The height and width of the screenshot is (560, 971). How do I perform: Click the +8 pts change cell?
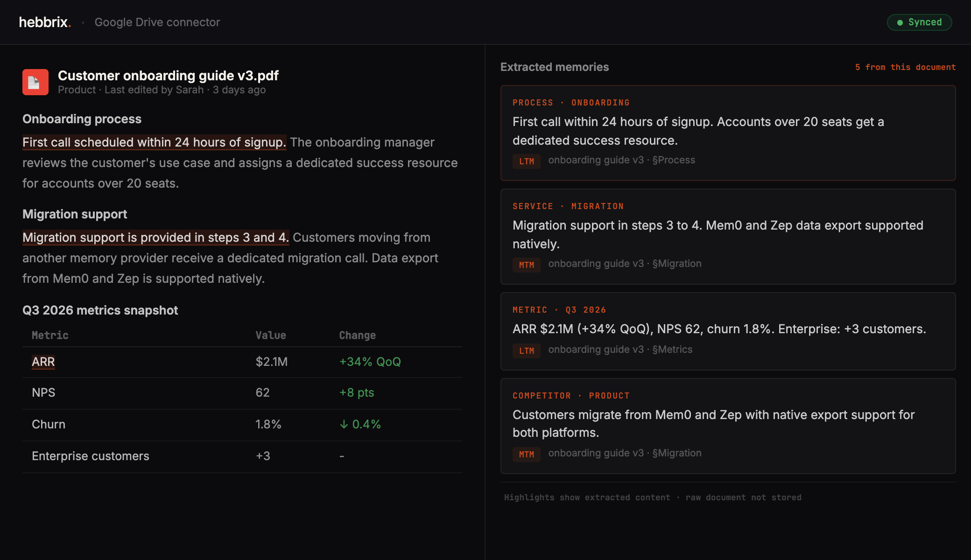coord(357,392)
